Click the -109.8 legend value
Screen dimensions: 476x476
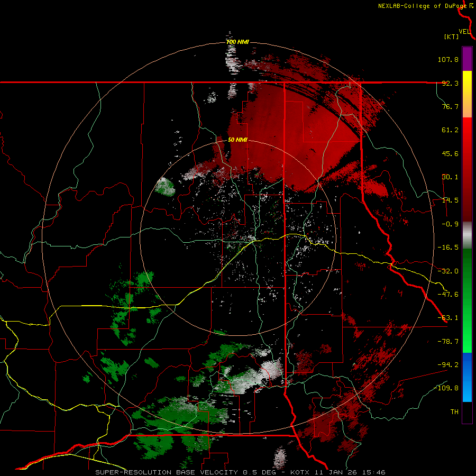point(446,388)
